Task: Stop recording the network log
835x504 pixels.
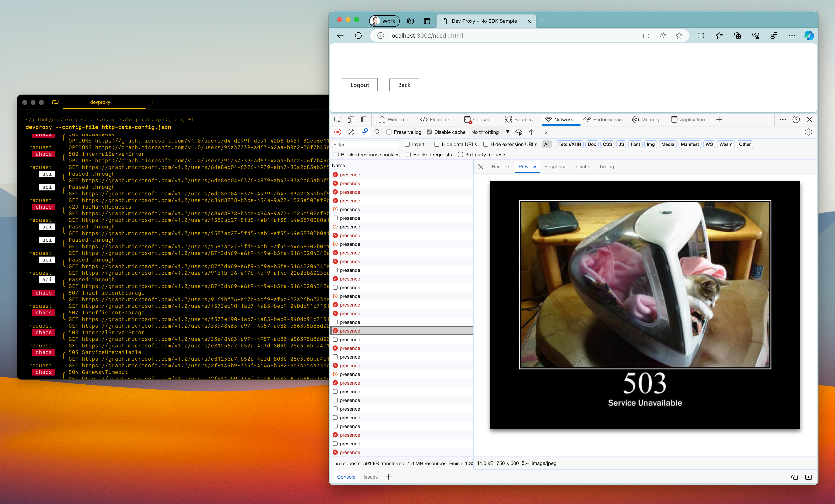Action: click(338, 132)
